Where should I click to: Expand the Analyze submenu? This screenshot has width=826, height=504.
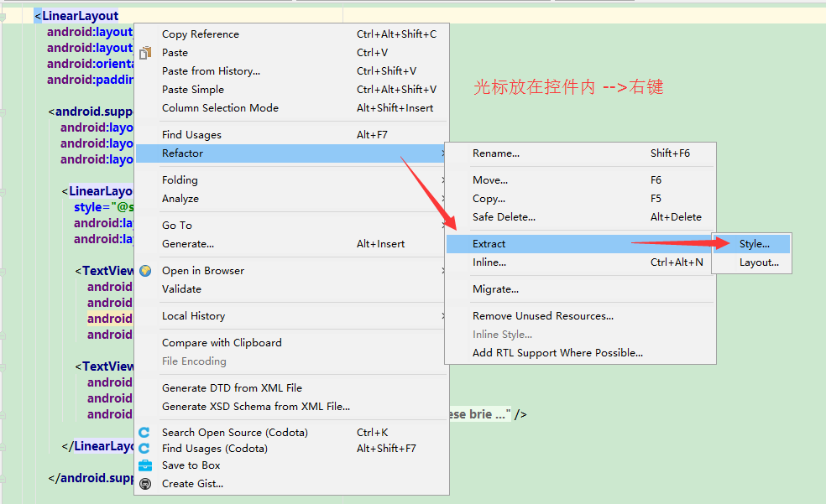(x=291, y=199)
